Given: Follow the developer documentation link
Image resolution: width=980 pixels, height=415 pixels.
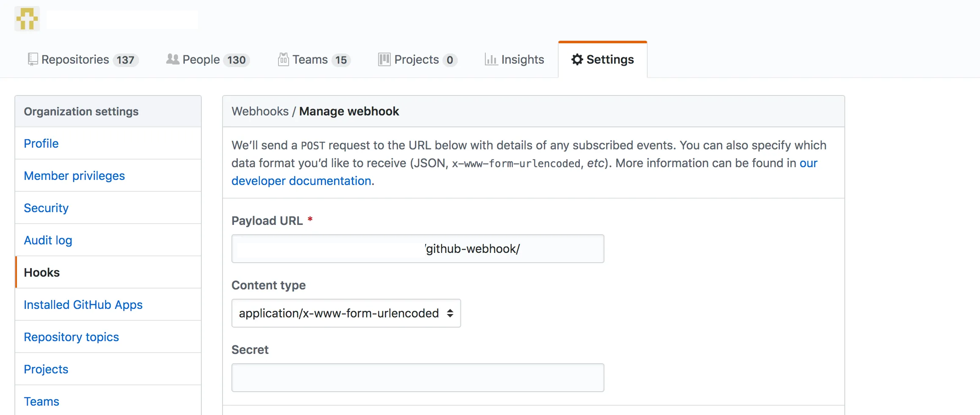Looking at the screenshot, I should pos(302,181).
